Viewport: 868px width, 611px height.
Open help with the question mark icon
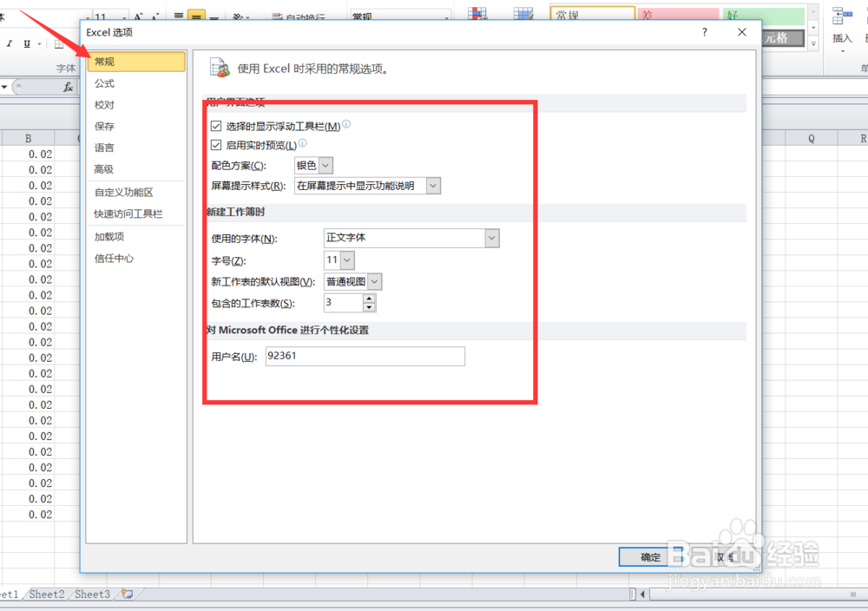(704, 33)
